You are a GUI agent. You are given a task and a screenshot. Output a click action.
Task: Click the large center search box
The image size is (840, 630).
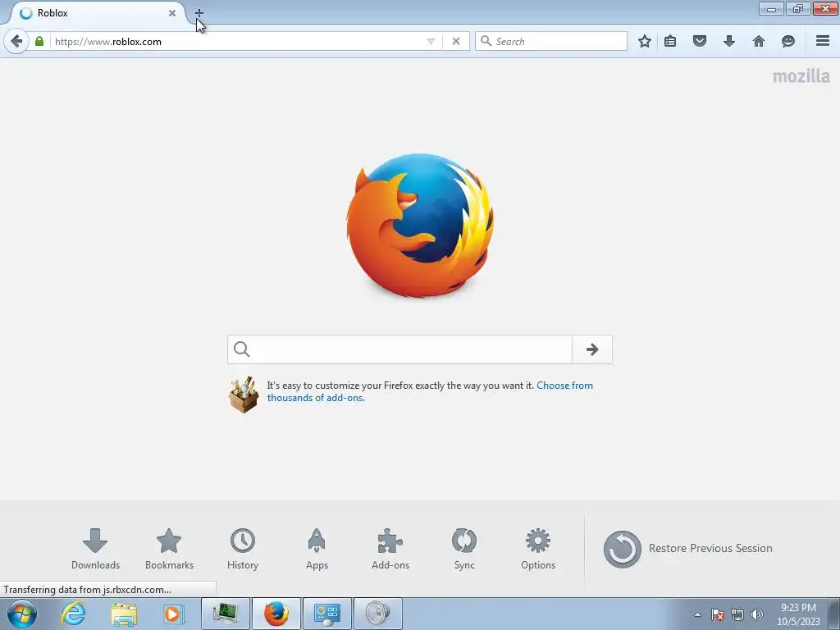point(399,349)
